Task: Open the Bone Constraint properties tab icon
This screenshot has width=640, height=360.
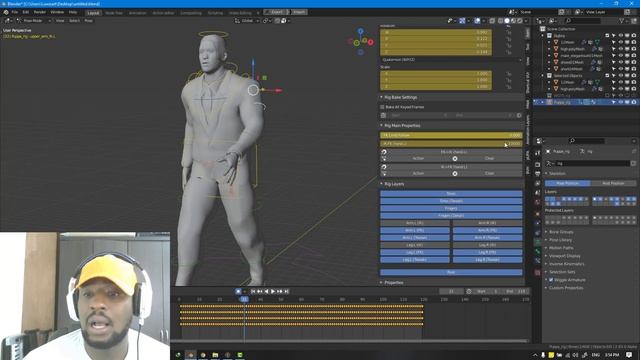Action: pos(538,260)
